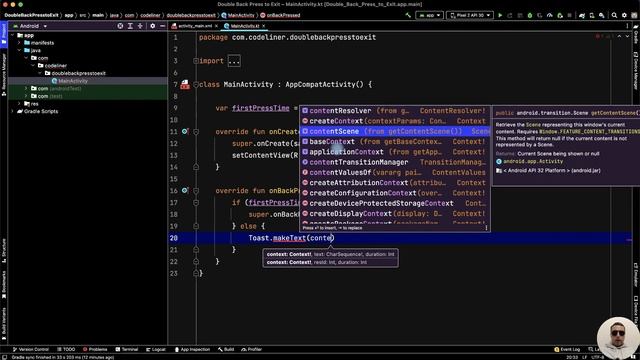Click Collapse All icon in Project panel
This screenshot has height=360, width=640.
pos(140,26)
